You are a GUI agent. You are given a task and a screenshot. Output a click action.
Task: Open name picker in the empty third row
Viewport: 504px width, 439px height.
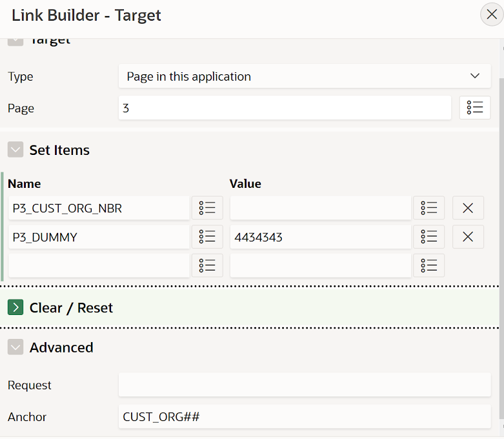207,265
